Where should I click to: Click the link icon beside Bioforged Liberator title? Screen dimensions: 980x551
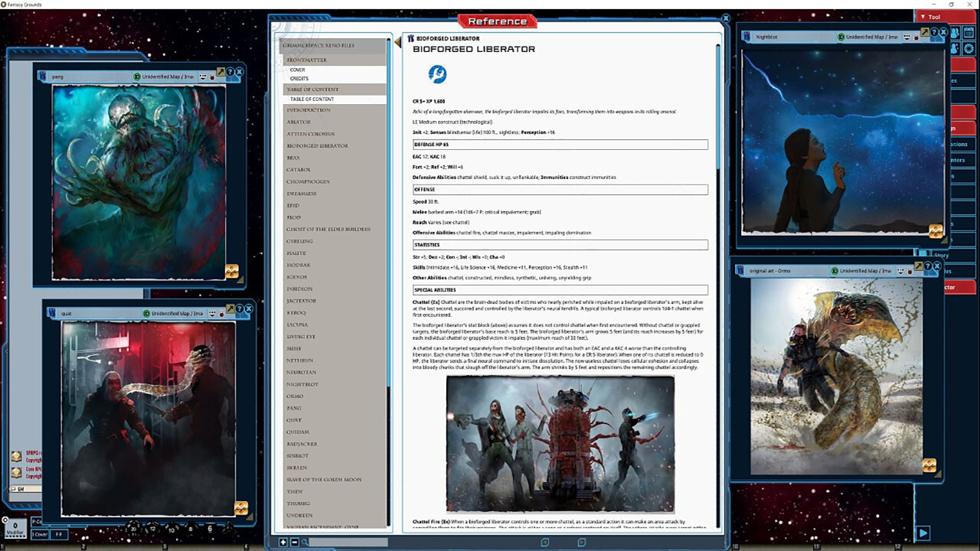[411, 38]
